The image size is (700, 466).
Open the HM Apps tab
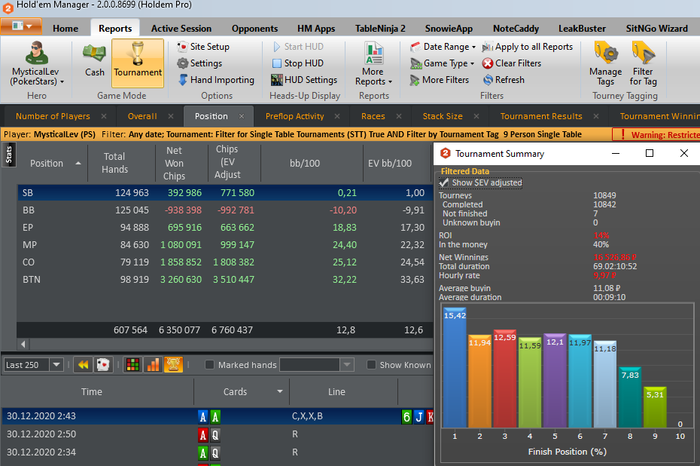click(316, 29)
